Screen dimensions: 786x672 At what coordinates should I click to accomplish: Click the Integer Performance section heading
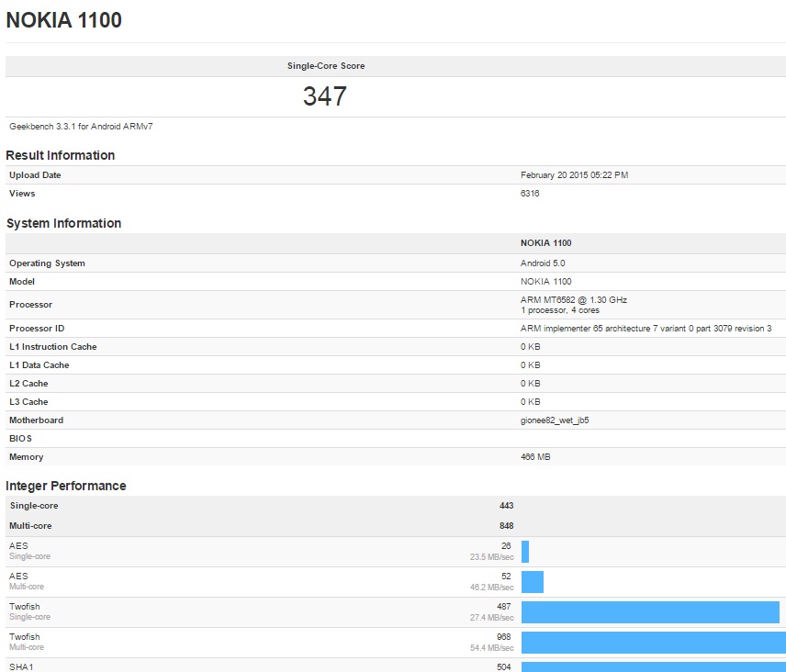pyautogui.click(x=66, y=486)
